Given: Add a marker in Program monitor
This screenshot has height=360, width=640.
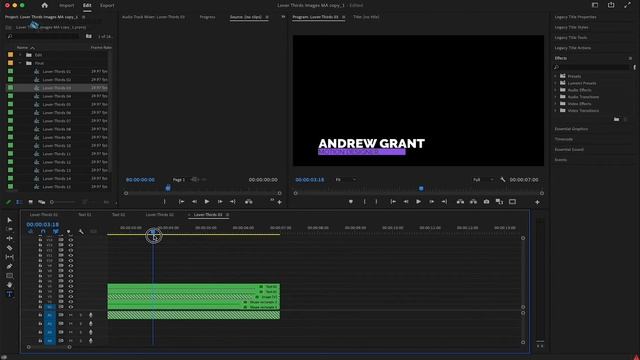Looking at the screenshot, I should (351, 202).
